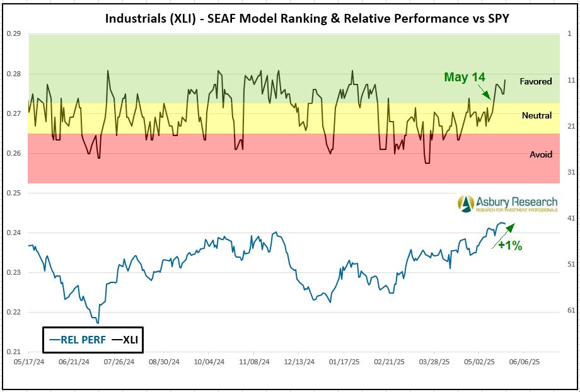580x392 pixels.
Task: Click the +1% annotation text
Action: pyautogui.click(x=510, y=246)
